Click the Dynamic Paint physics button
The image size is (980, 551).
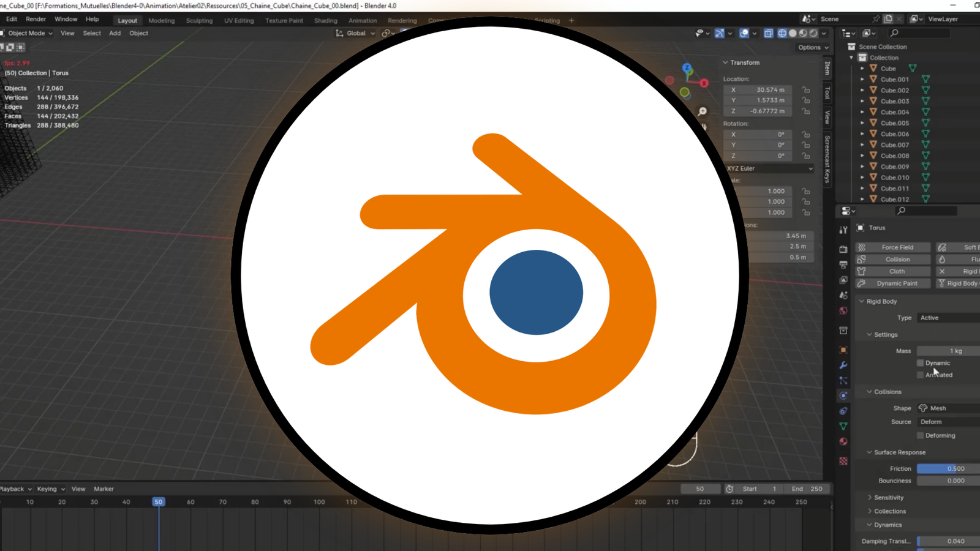pyautogui.click(x=893, y=283)
